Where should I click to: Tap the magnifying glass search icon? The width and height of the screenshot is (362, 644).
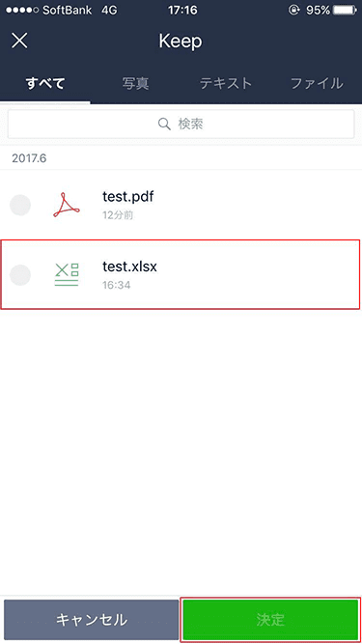(x=164, y=124)
